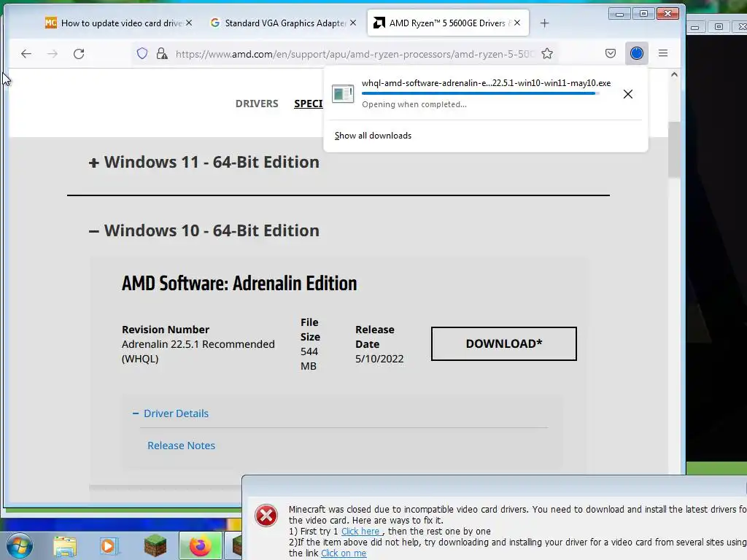Minimize the background window behind Firefox
The height and width of the screenshot is (560, 747).
[x=695, y=27]
